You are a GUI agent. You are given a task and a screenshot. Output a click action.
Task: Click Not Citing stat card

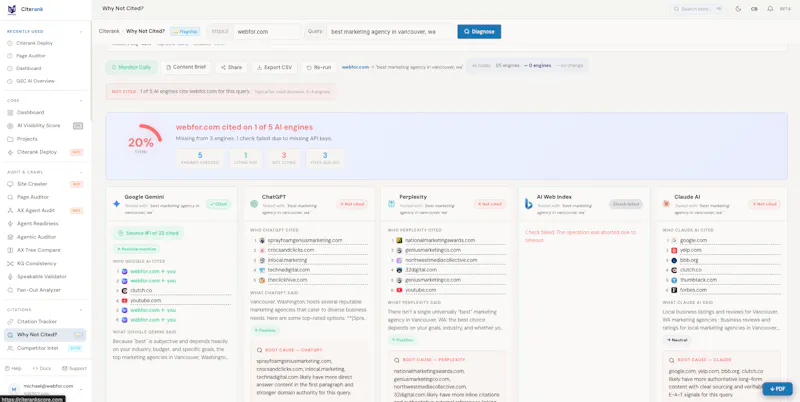284,158
